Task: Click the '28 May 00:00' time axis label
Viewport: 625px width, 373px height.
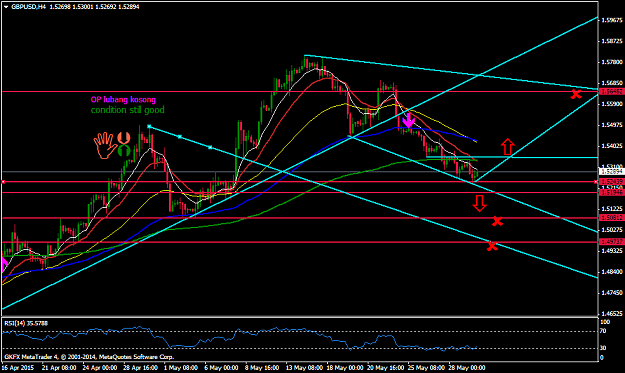Action: [467, 367]
